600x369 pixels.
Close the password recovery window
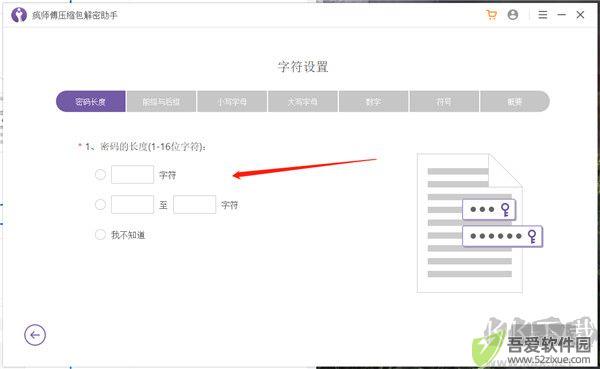tap(580, 15)
